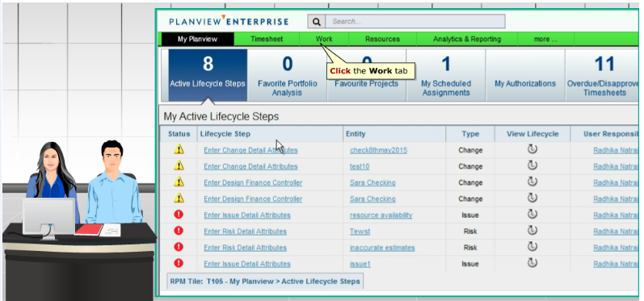Expand the more ... menu
Image resolution: width=644 pixels, height=301 pixels.
[x=545, y=40]
